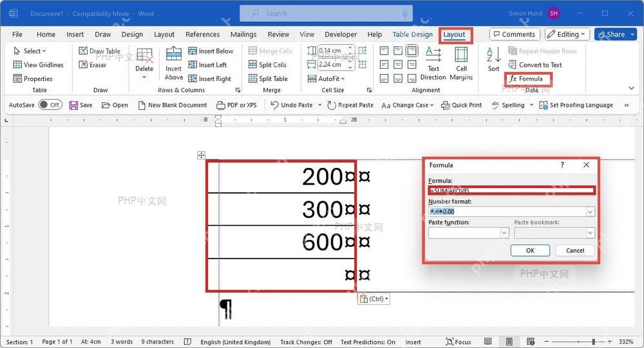644x348 pixels.
Task: Click PDF or XPS export
Action: coord(236,105)
